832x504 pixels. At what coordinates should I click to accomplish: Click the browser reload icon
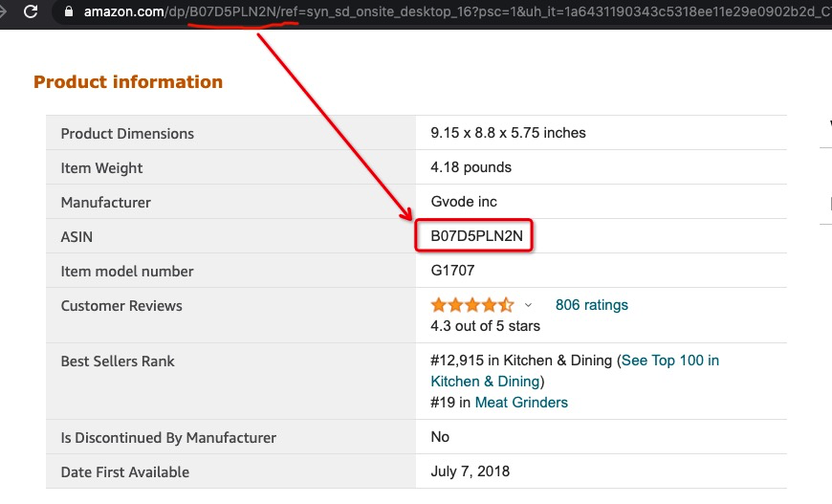click(31, 12)
